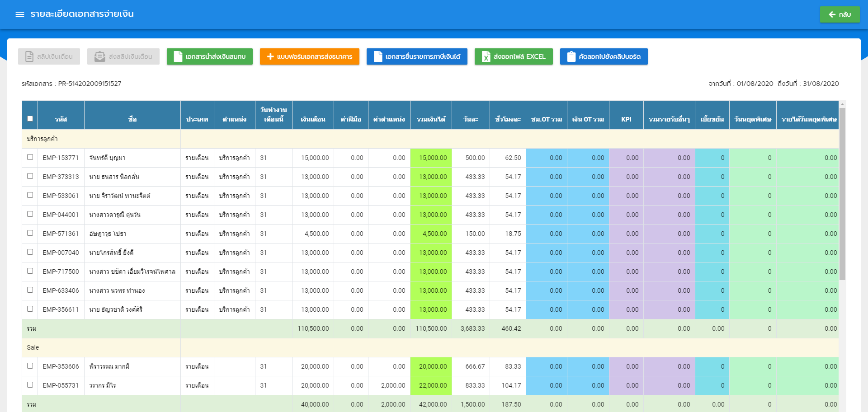Click the clipboard icon on copy button
Viewport: 868px width, 412px height.
click(x=571, y=56)
